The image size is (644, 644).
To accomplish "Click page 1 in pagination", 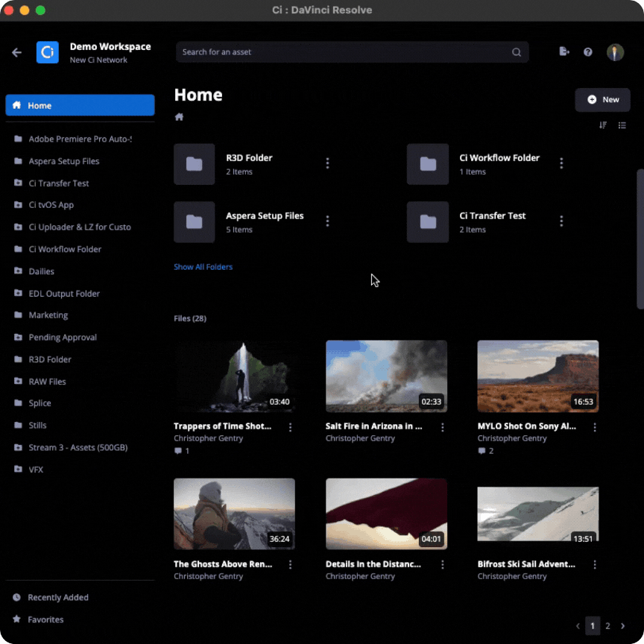I will [593, 626].
